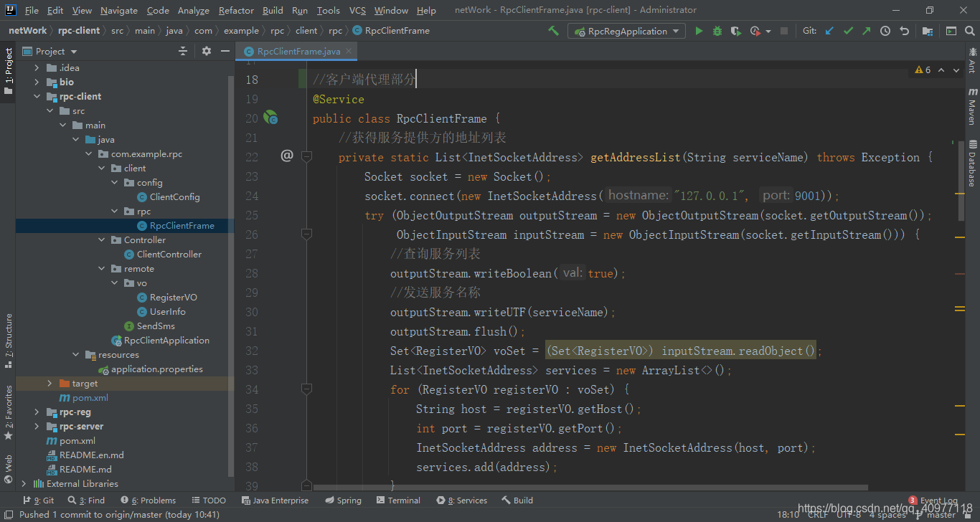Collapse the config package
Screen dimensions: 980x522
[114, 182]
